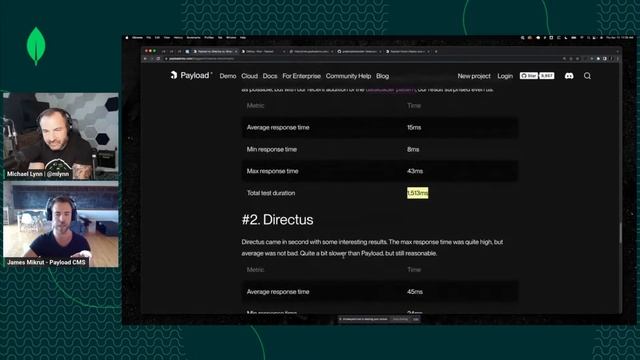Click the 43ms value

[x=415, y=171]
